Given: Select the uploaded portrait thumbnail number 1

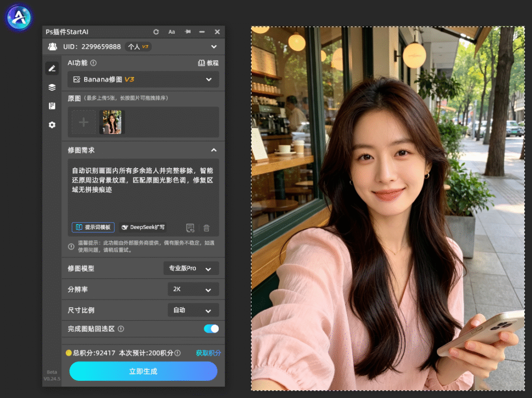Looking at the screenshot, I should 112,122.
